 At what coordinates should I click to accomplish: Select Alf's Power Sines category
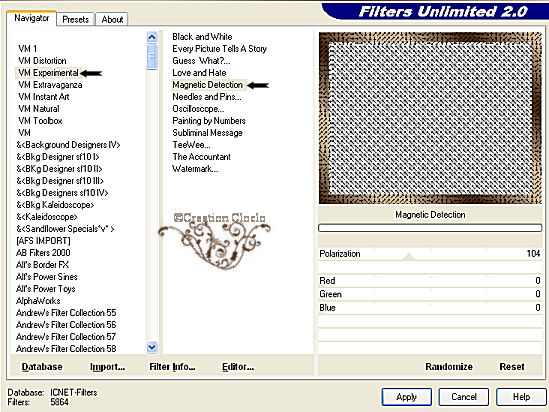[x=47, y=277]
